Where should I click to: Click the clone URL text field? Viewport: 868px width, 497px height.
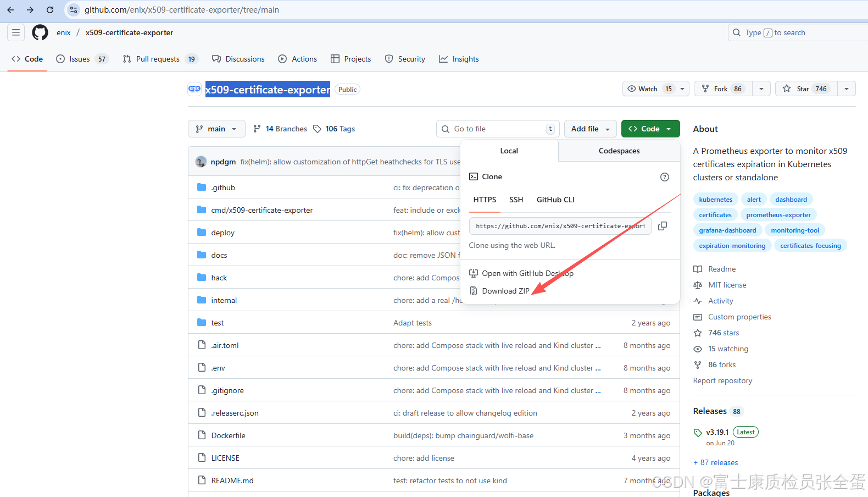[560, 226]
